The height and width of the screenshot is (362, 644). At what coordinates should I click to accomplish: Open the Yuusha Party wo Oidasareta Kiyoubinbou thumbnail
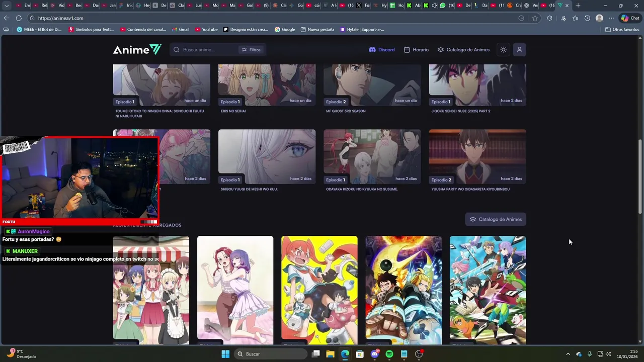[x=477, y=156]
